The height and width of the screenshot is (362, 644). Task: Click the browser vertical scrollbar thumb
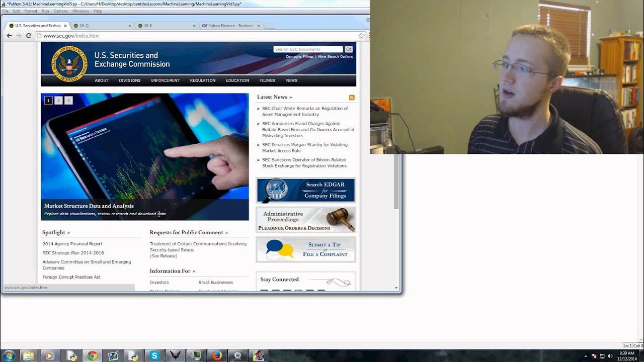pyautogui.click(x=396, y=181)
